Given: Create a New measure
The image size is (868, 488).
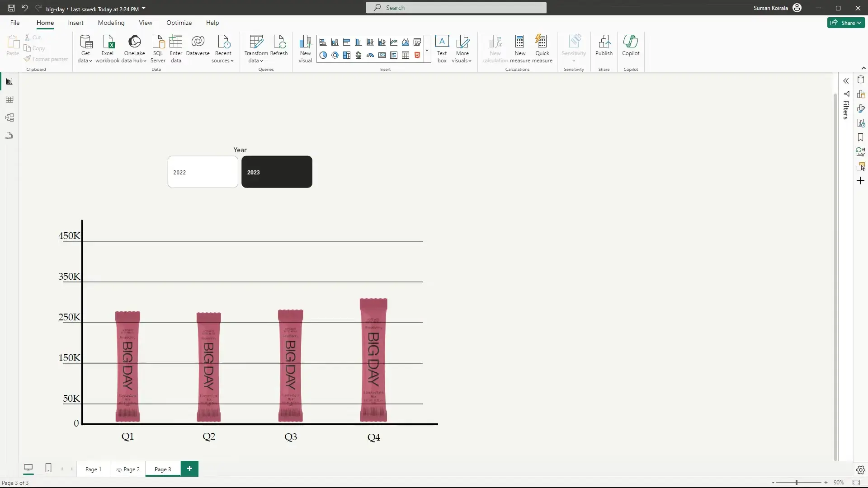Looking at the screenshot, I should click(x=520, y=48).
